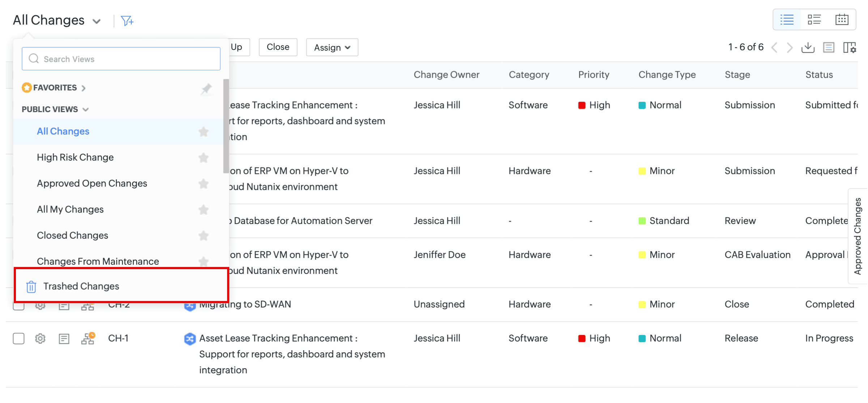The height and width of the screenshot is (403, 868).
Task: Expand the Assign dropdown button
Action: coord(332,47)
